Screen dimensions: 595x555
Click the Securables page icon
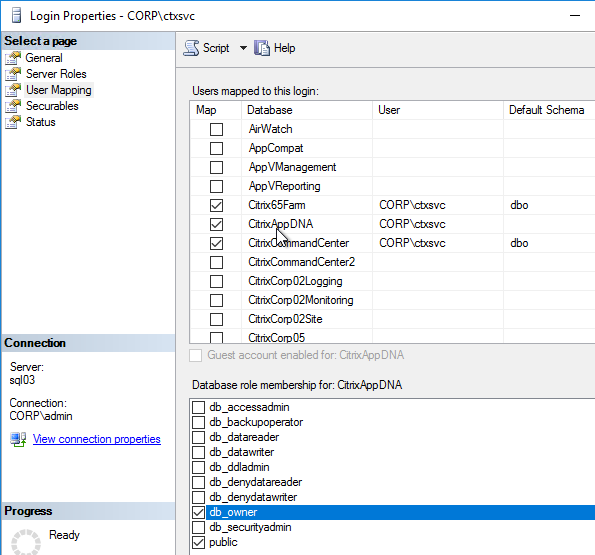click(x=13, y=106)
